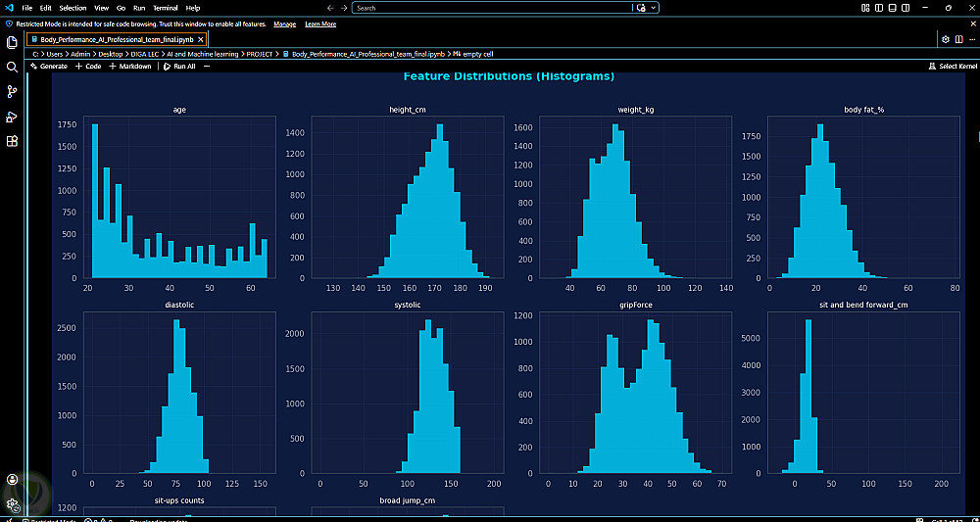Open the Terminal menu

(165, 8)
